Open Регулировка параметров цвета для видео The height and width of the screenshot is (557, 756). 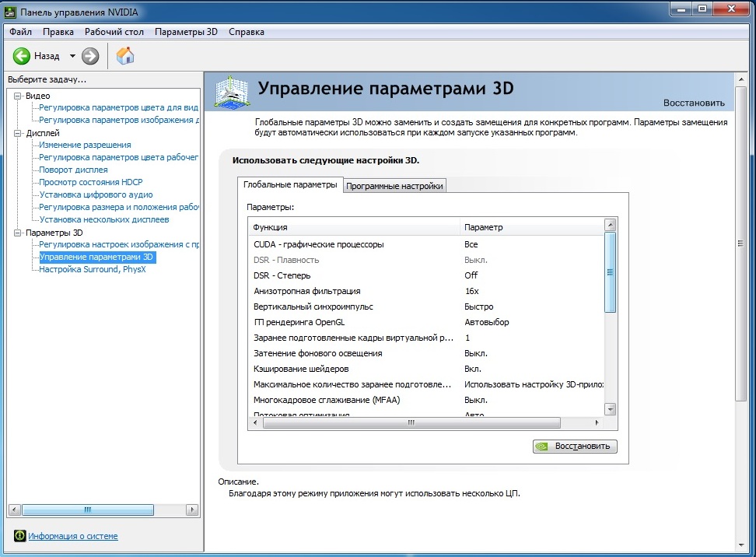click(118, 107)
